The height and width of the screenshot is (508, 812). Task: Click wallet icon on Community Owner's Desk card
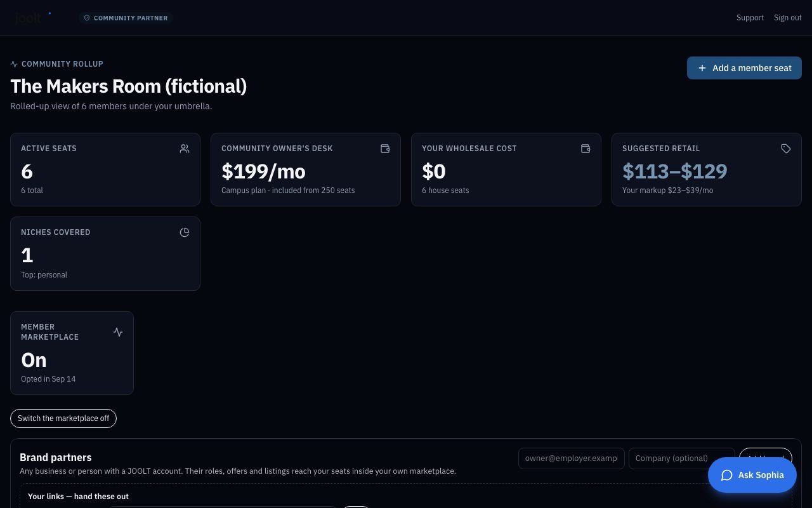point(385,149)
